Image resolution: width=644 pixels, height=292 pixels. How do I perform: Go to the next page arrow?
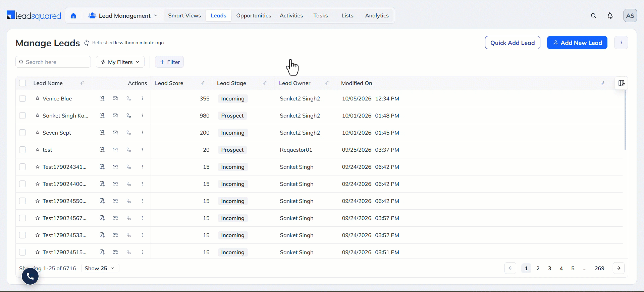[x=619, y=268]
